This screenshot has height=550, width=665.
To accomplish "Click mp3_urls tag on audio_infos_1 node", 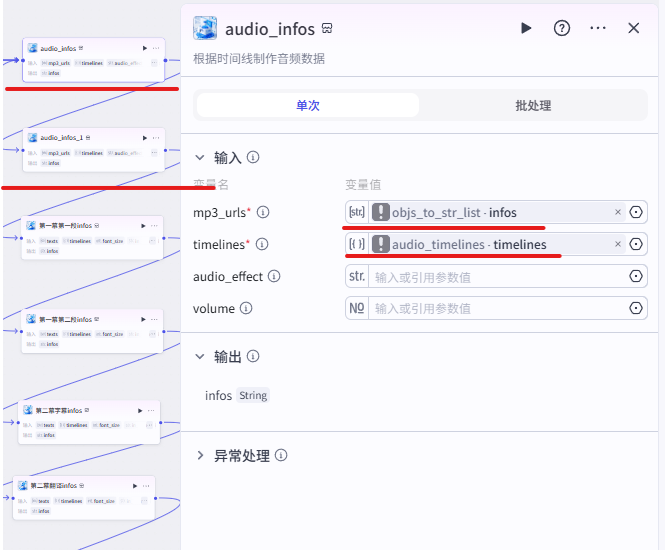I will 56,153.
